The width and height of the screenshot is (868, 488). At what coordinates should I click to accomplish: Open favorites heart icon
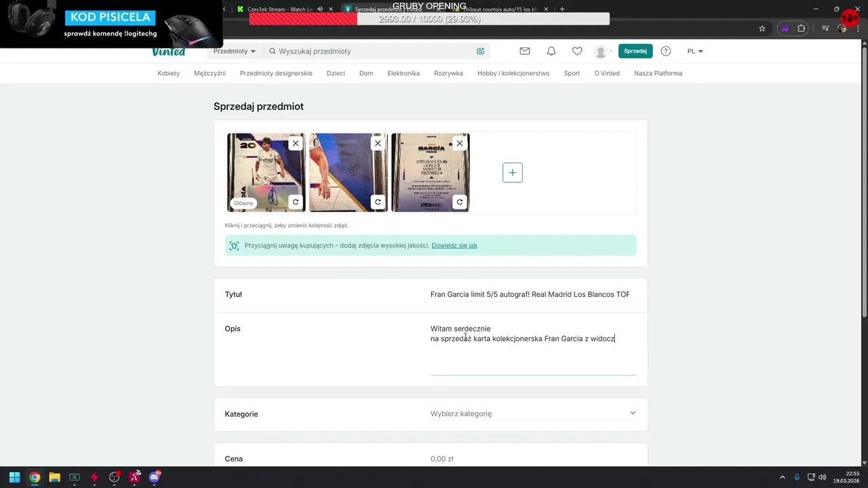[577, 51]
